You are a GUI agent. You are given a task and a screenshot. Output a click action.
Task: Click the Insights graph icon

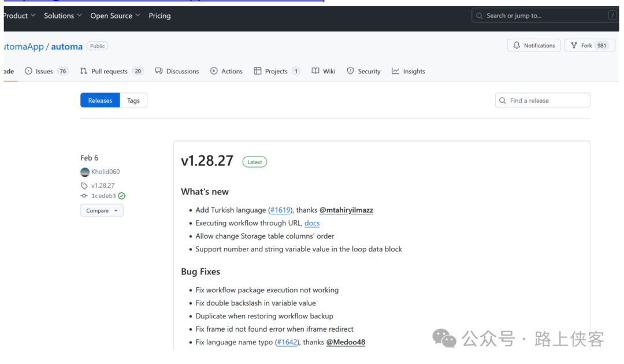[x=395, y=71]
